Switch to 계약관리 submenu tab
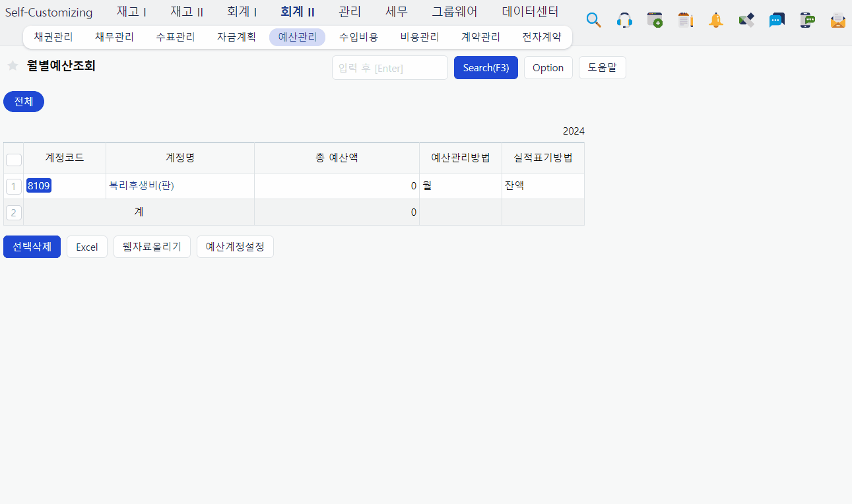The width and height of the screenshot is (852, 504). [x=480, y=37]
